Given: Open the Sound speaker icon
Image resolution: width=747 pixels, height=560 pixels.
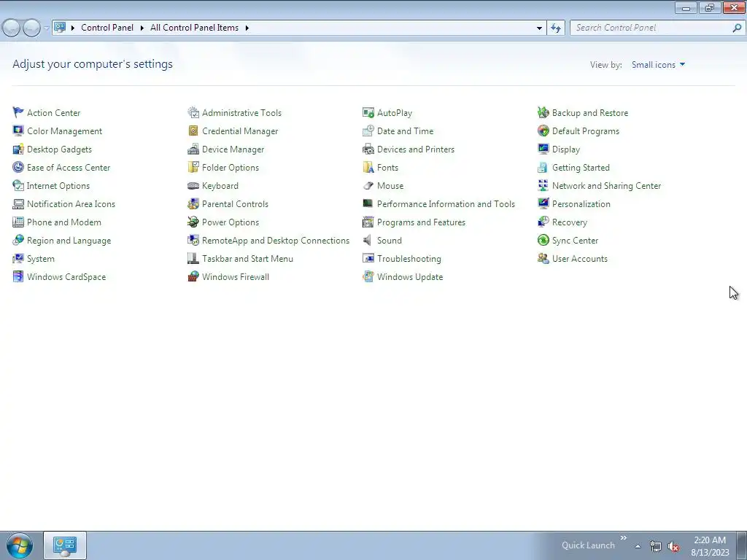Looking at the screenshot, I should pos(368,240).
